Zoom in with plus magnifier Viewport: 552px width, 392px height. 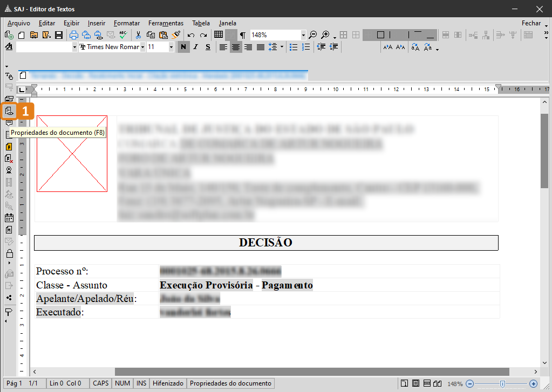325,35
